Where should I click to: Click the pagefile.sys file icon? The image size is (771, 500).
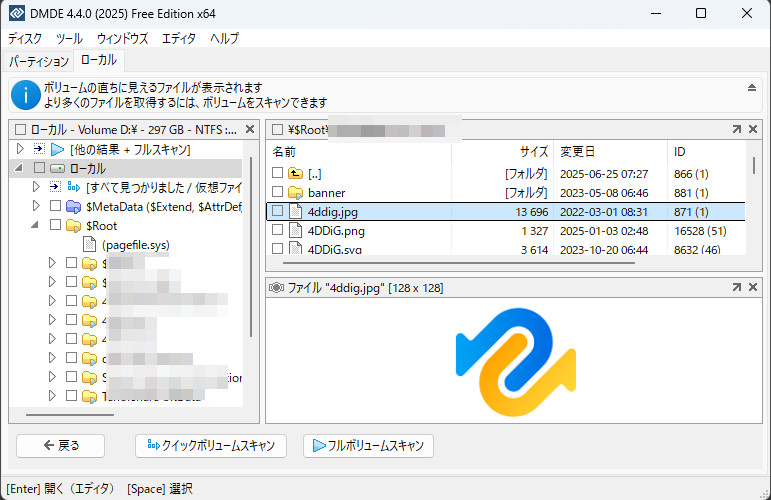89,244
